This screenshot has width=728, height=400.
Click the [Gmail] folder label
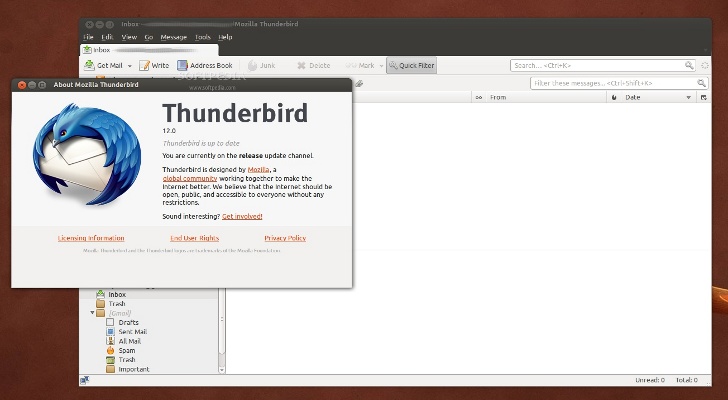tap(120, 313)
